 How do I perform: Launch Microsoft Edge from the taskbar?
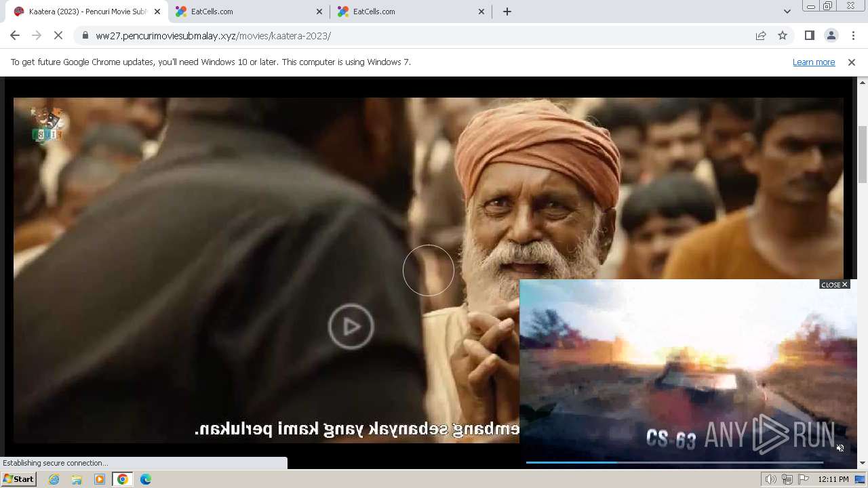[x=146, y=479]
